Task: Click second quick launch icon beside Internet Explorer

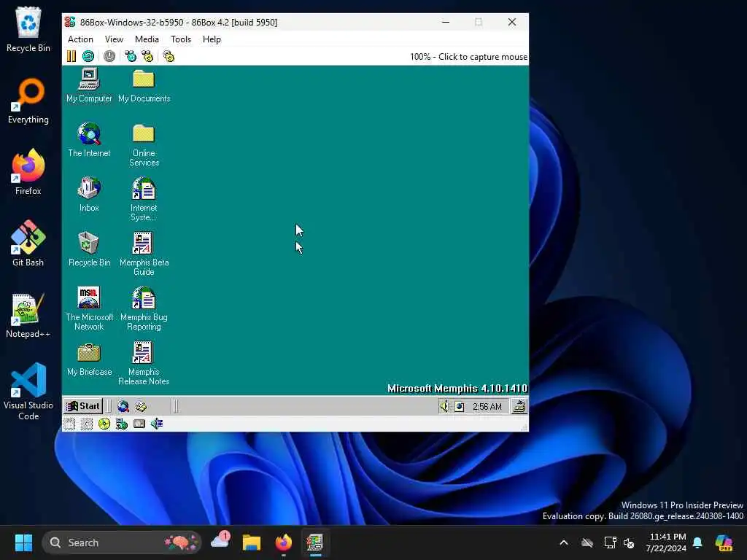Action: pos(141,406)
